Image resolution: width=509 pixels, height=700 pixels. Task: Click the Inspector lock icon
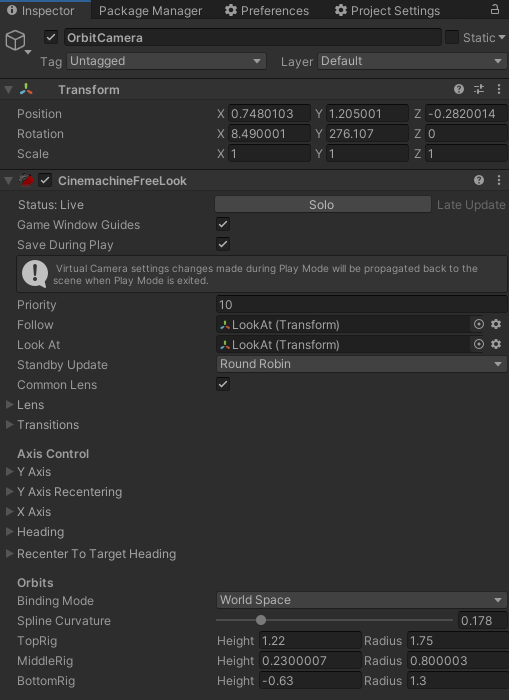tap(494, 9)
